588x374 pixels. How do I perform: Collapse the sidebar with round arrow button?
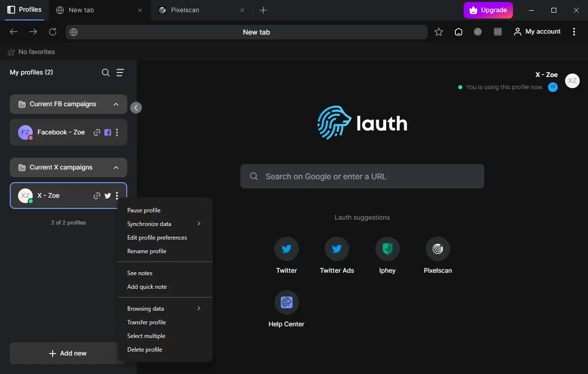coord(136,108)
